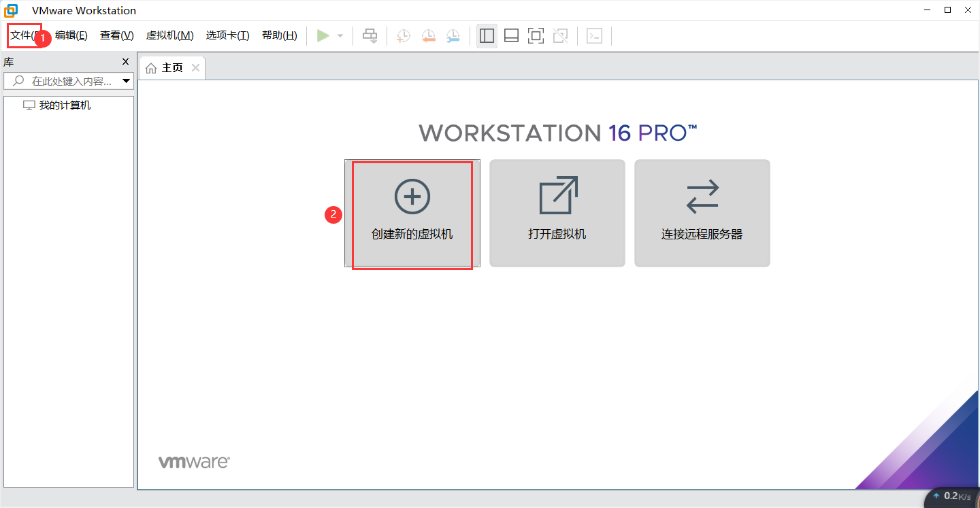Select 我的计算机 in the library tree

65,105
